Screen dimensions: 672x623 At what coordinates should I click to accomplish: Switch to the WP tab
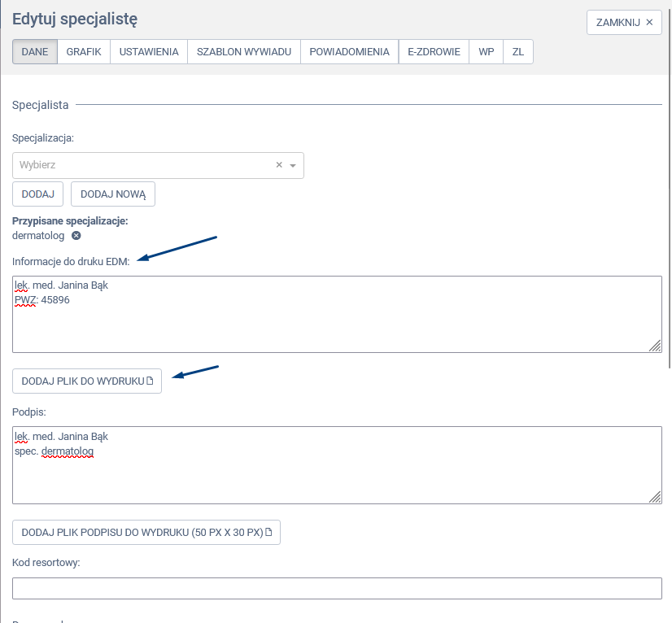point(487,52)
